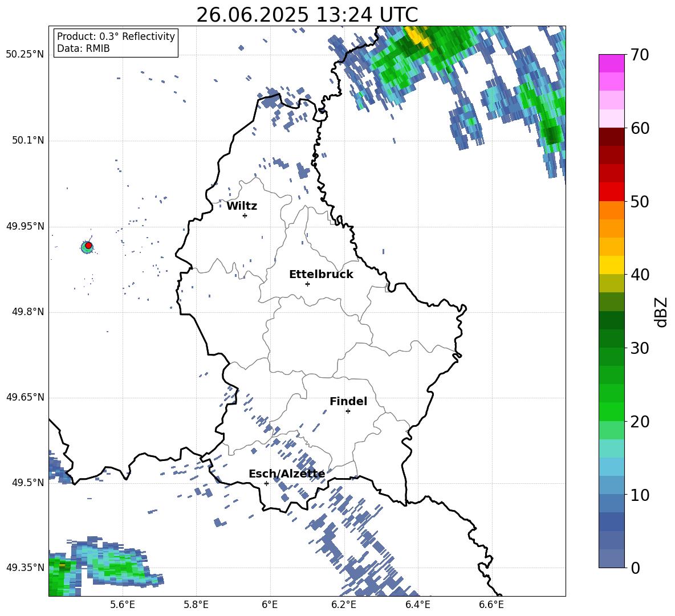This screenshot has width=675, height=616.
Task: Click the 6°E longitude label
Action: [270, 605]
